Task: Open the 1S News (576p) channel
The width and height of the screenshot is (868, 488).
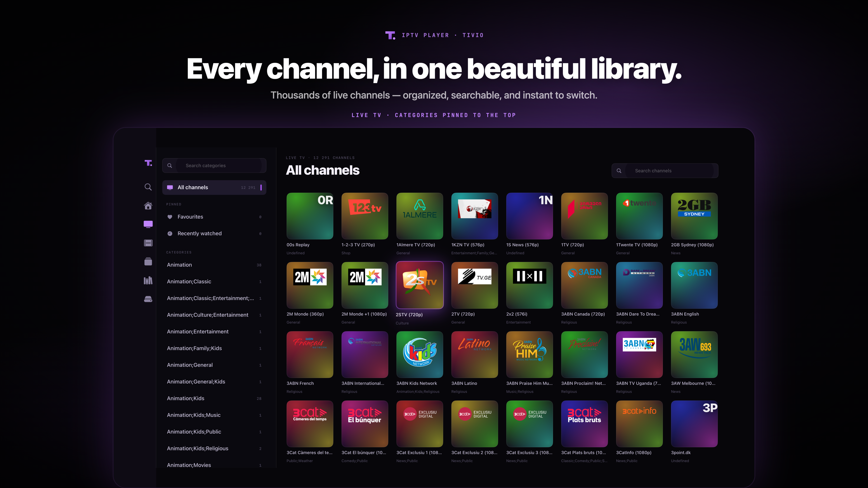Action: 529,216
